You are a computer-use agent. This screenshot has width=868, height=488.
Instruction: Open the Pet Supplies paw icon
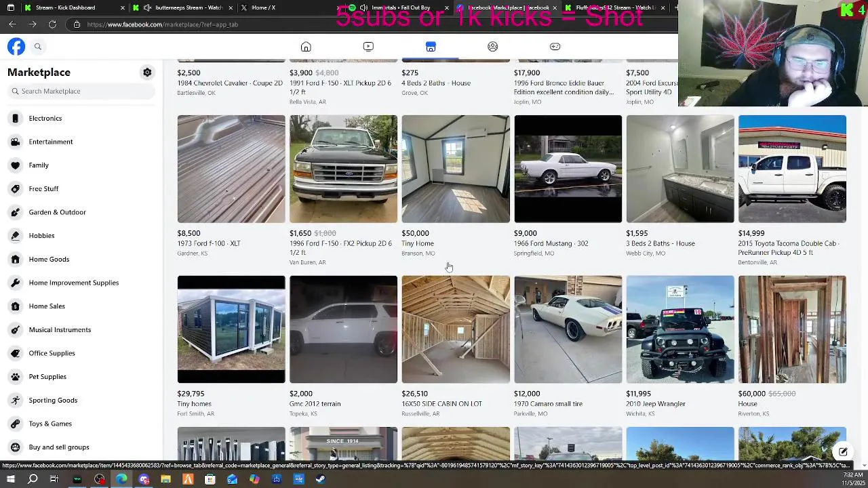pos(15,377)
